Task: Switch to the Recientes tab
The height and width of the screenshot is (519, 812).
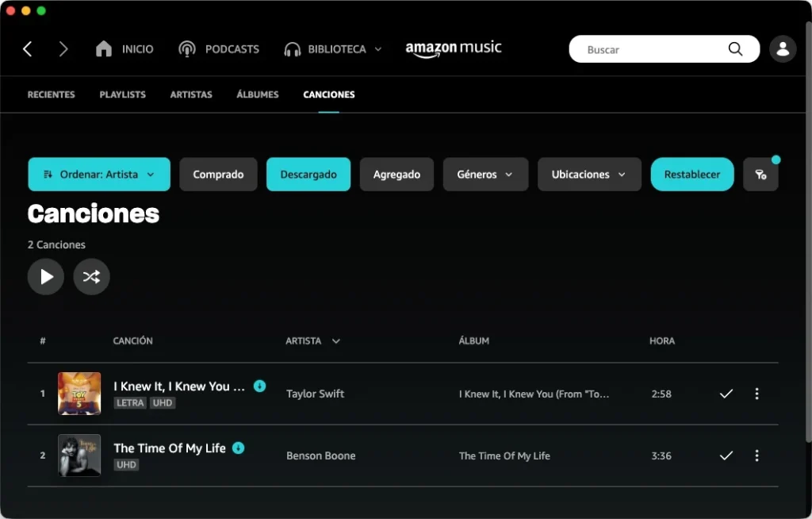Action: click(52, 94)
